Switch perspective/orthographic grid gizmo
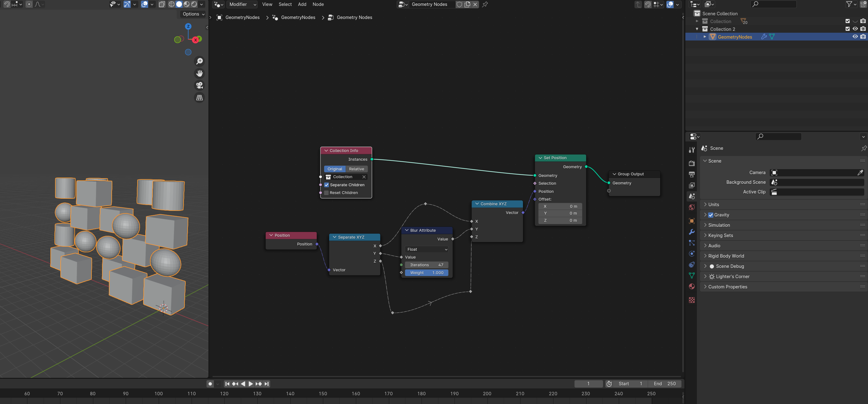868x404 pixels. (x=199, y=97)
